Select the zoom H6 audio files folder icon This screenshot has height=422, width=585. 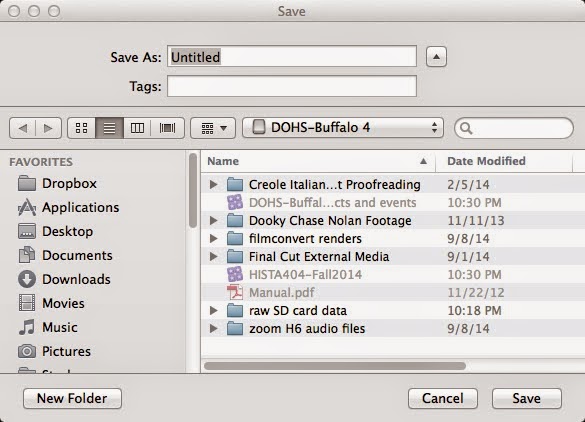coord(235,328)
